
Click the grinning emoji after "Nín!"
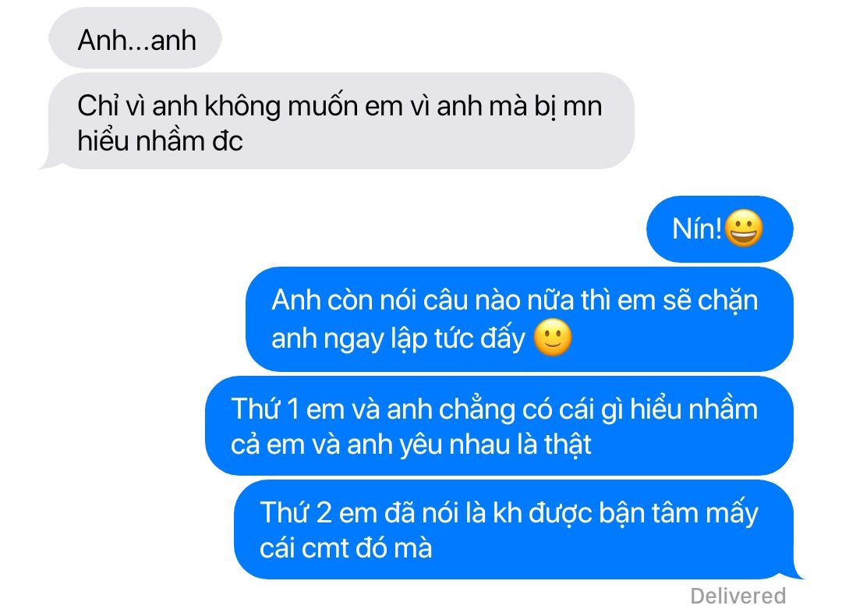(x=744, y=228)
